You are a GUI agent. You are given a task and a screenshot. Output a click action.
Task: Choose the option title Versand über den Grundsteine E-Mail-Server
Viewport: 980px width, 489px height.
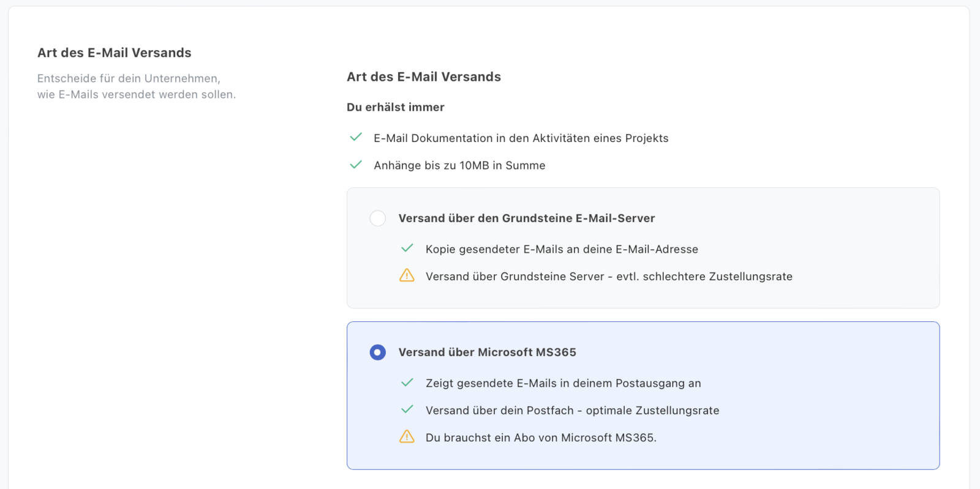pyautogui.click(x=526, y=218)
